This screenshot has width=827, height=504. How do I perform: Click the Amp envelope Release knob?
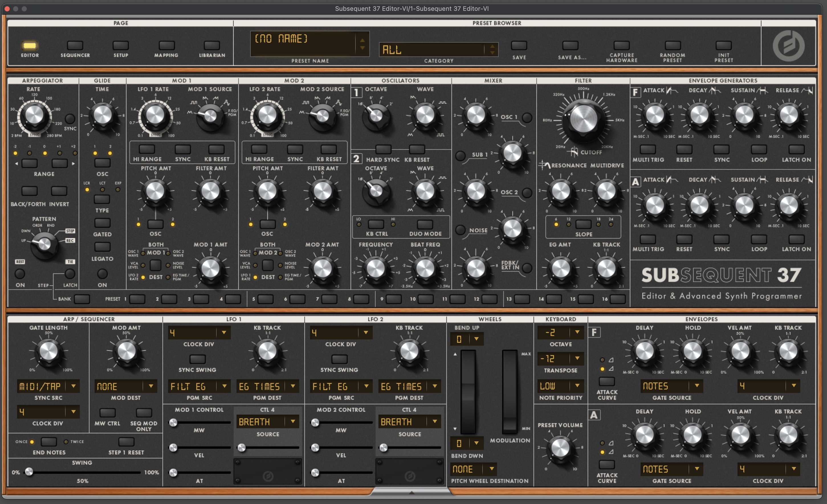pyautogui.click(x=789, y=205)
